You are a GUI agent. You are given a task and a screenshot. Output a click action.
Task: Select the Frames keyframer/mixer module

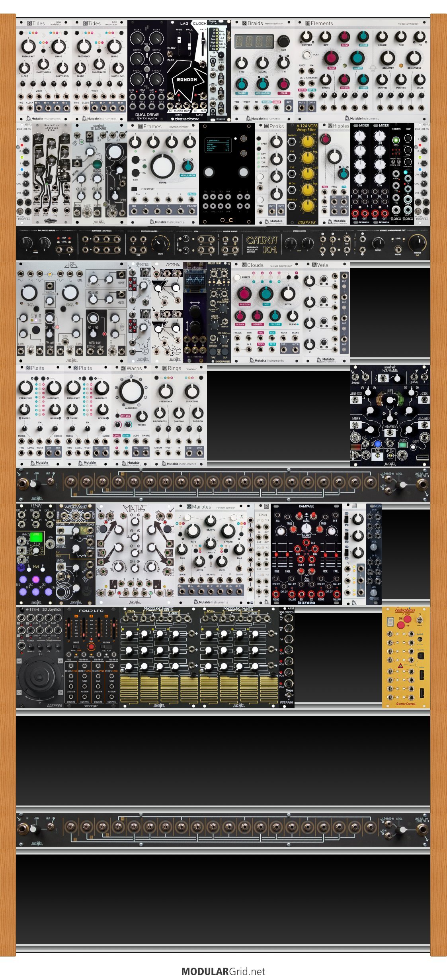(163, 174)
